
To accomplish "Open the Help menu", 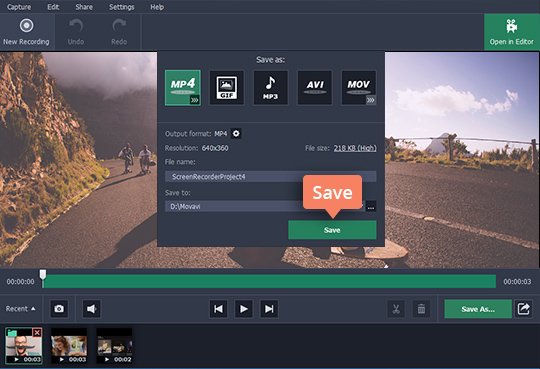I will click(157, 7).
